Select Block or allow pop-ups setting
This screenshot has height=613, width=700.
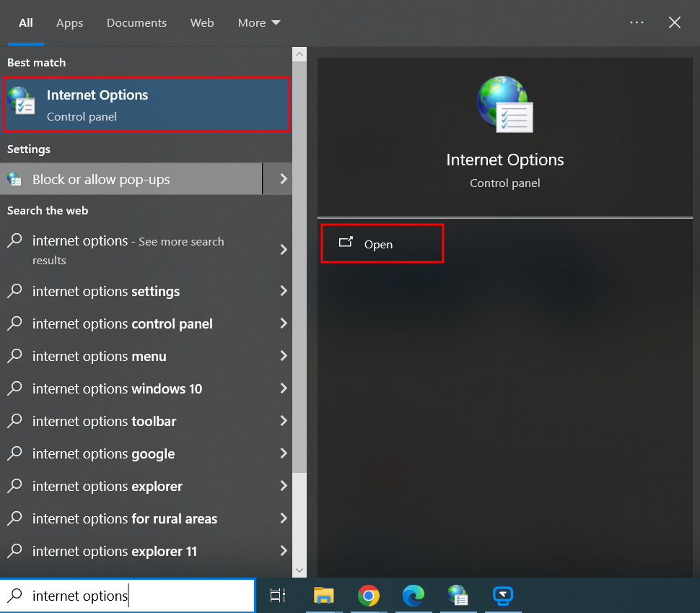coord(131,179)
